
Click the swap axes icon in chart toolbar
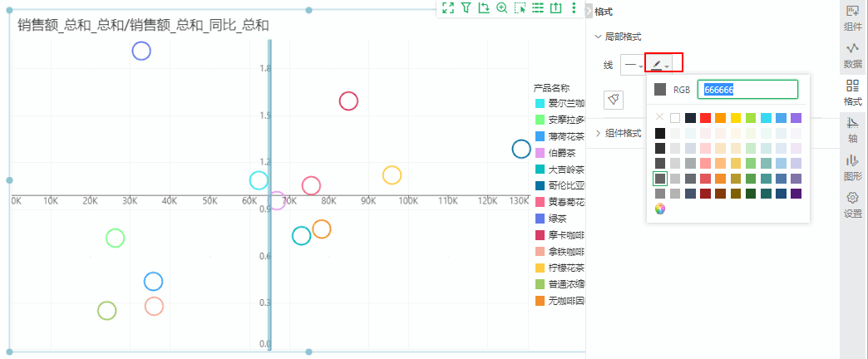[x=484, y=7]
